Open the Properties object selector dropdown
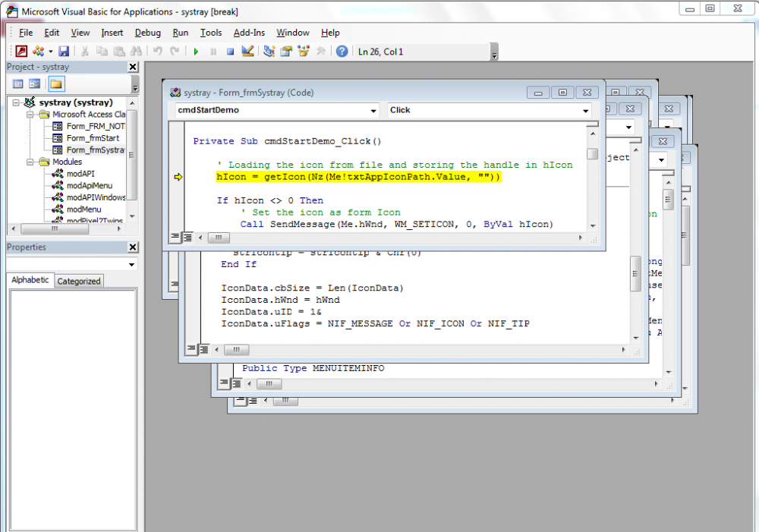The width and height of the screenshot is (759, 532). 131,264
